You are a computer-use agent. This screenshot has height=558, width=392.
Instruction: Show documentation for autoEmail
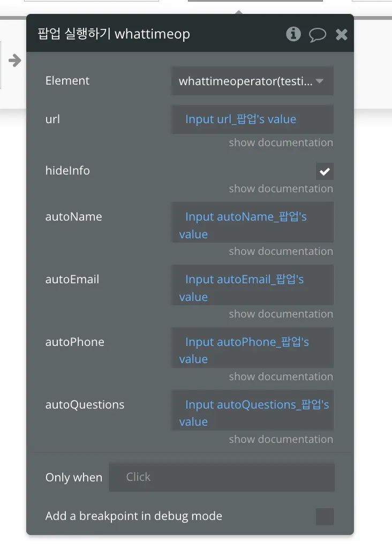point(281,314)
